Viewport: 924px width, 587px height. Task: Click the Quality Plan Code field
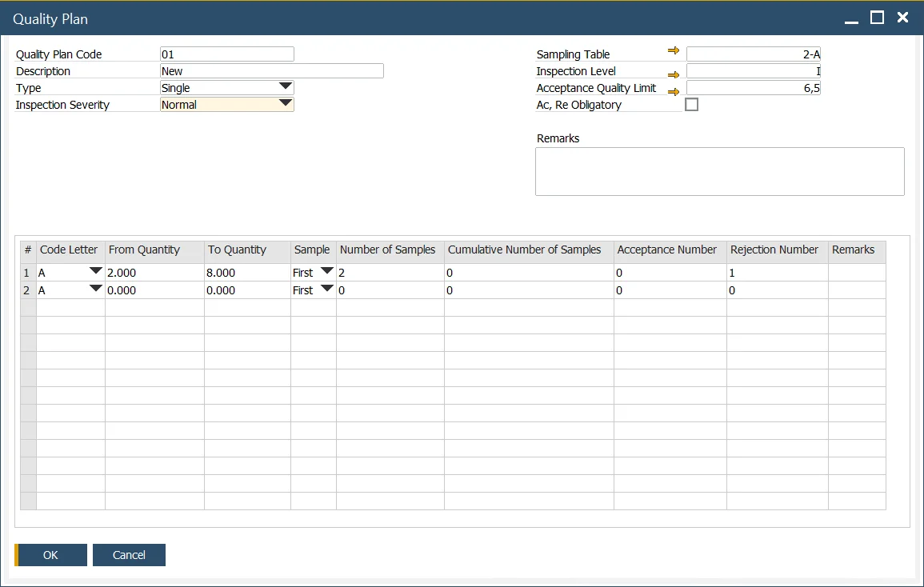(227, 54)
